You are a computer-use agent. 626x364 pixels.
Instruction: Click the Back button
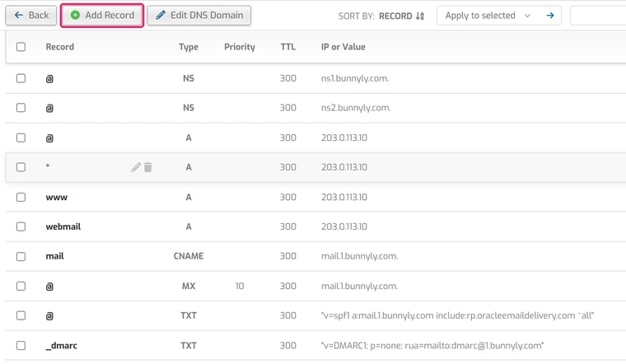31,15
